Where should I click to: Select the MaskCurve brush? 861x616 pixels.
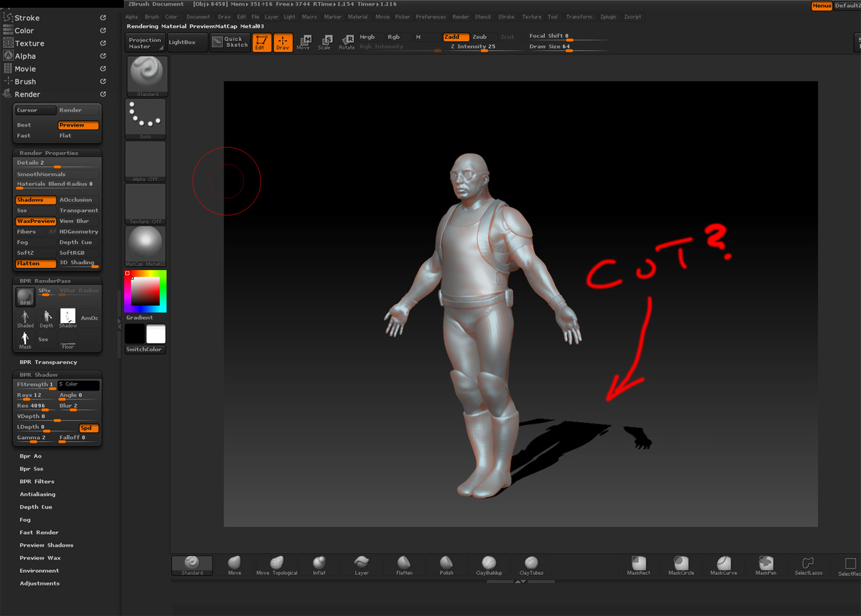coord(724,565)
